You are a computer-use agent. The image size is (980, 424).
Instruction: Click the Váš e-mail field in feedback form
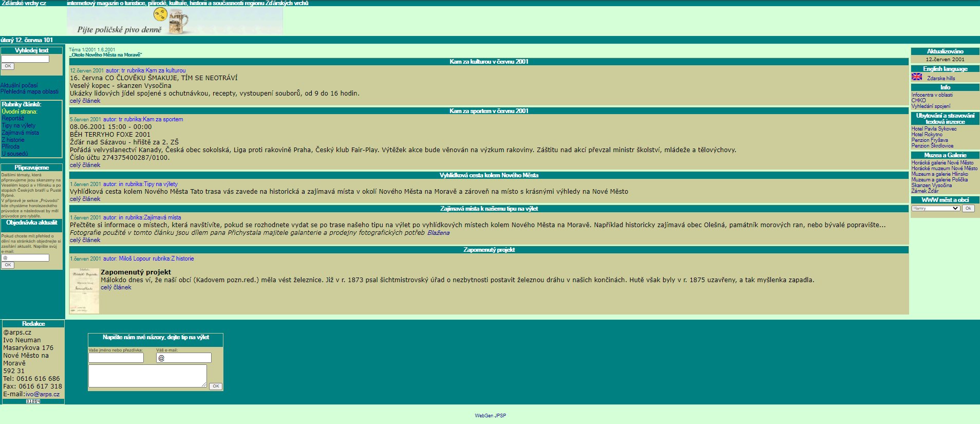pyautogui.click(x=184, y=358)
